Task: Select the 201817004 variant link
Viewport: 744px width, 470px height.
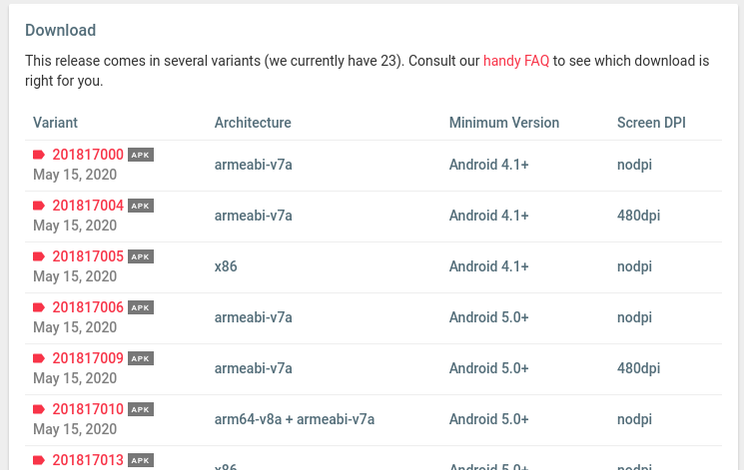Action: [x=88, y=206]
